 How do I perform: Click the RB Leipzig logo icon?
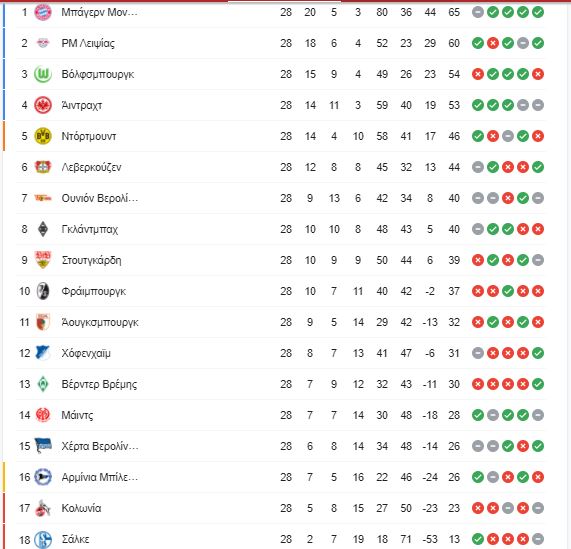coord(43,43)
